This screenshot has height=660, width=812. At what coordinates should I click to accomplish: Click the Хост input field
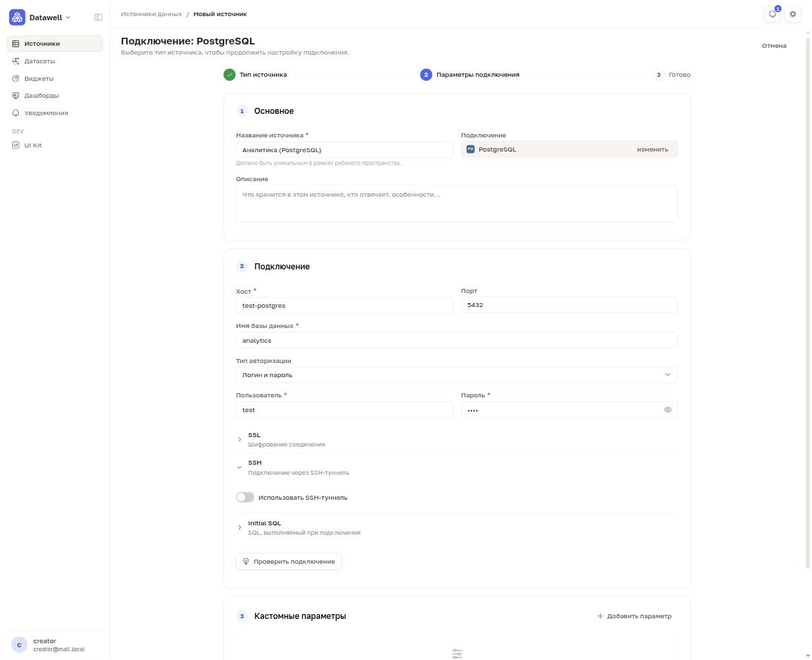pyautogui.click(x=344, y=306)
